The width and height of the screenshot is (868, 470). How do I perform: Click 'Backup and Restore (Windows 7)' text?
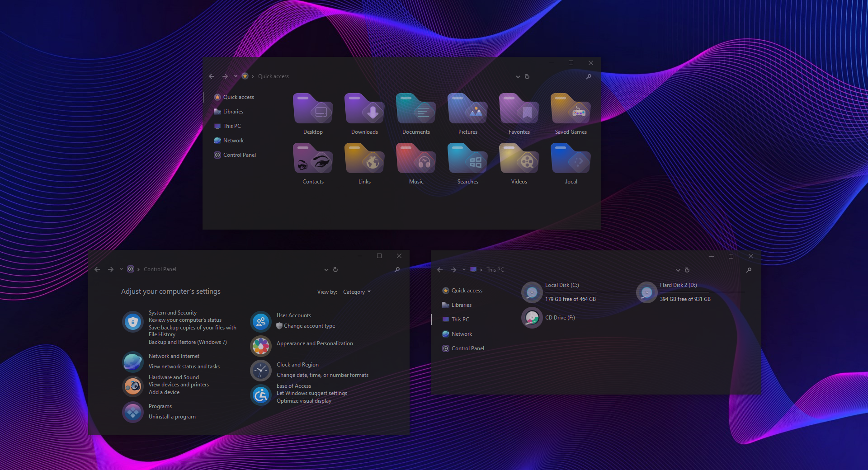[188, 342]
